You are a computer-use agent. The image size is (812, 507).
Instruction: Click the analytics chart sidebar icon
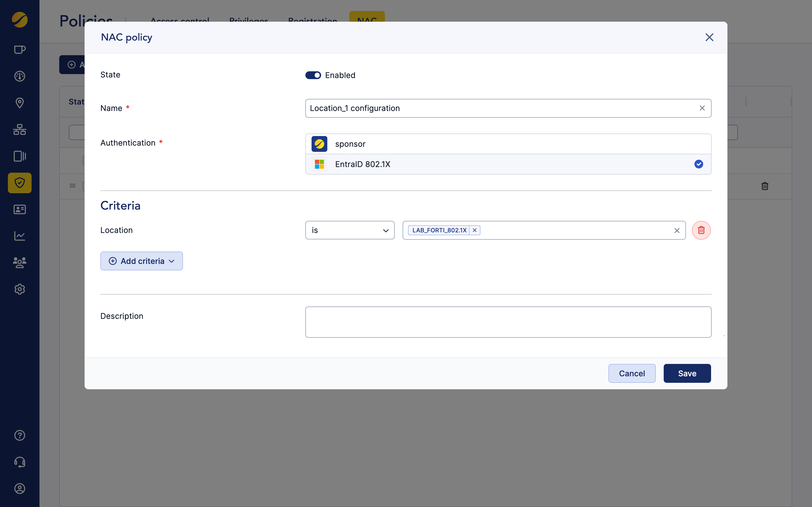[x=19, y=236]
